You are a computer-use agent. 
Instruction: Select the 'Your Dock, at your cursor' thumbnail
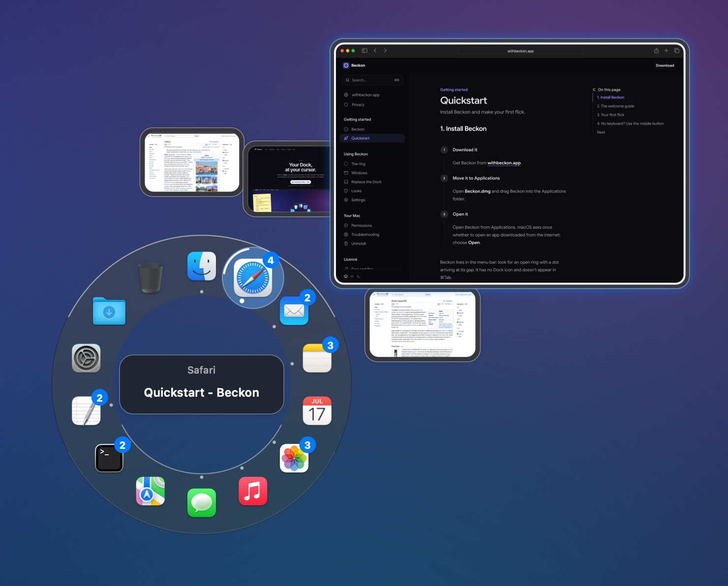(288, 179)
